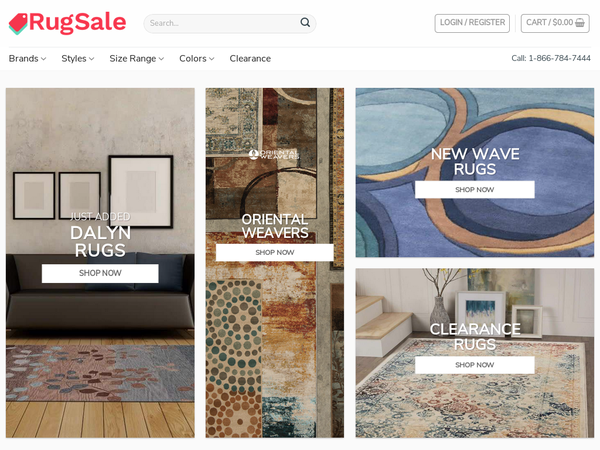Image resolution: width=600 pixels, height=450 pixels.
Task: Shop now for Dalyn Rugs
Action: point(100,273)
